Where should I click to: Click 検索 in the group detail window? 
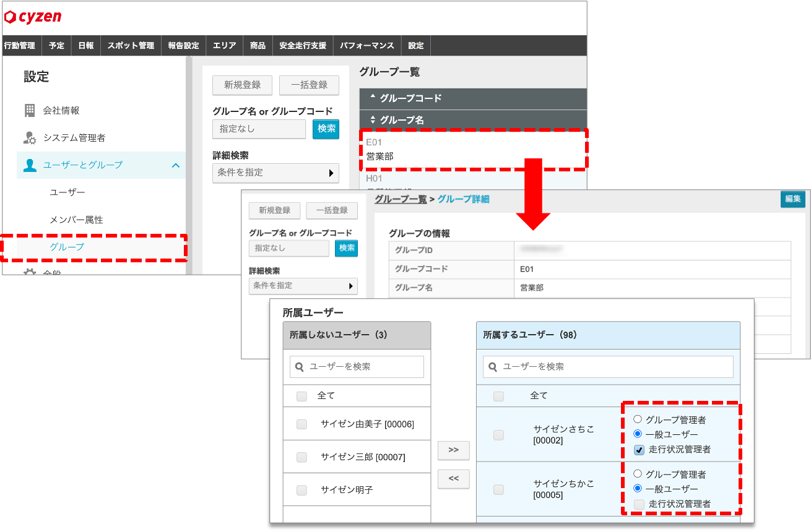[x=347, y=248]
